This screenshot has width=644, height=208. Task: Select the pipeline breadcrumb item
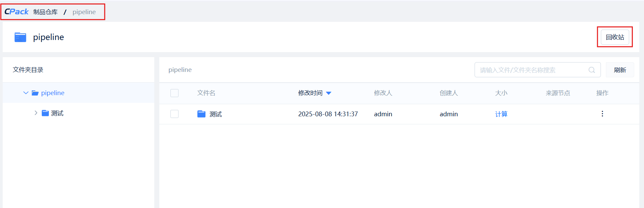point(84,12)
